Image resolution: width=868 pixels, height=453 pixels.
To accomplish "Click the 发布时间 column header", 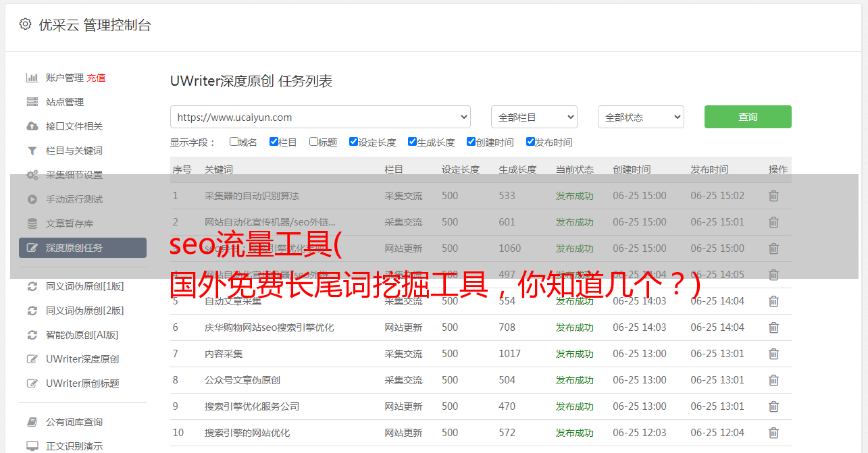I will (x=709, y=169).
